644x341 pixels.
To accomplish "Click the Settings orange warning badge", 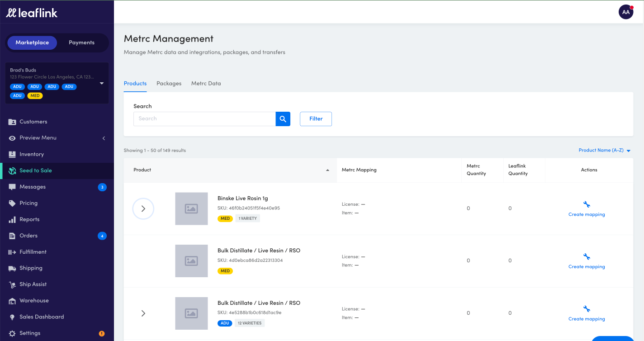I will tap(102, 334).
